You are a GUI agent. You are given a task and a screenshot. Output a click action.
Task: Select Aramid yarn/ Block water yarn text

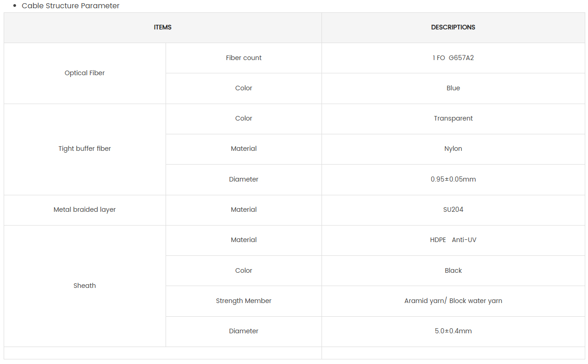coord(453,301)
